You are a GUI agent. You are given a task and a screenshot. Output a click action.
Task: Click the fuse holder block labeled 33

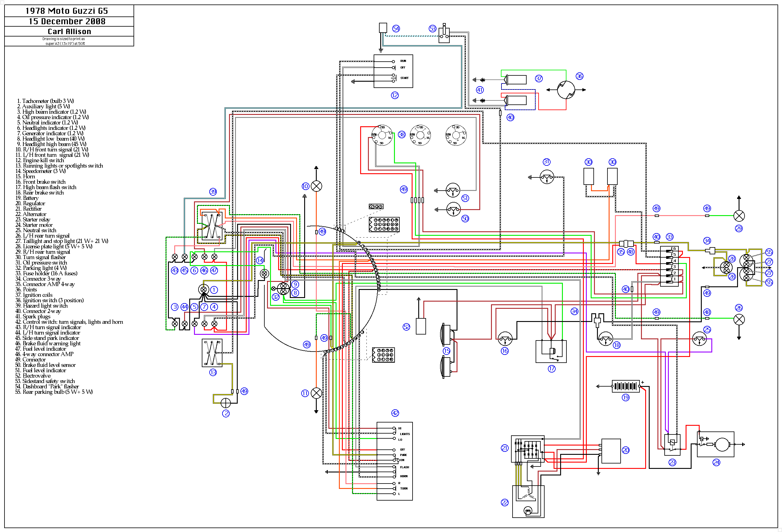[x=670, y=266]
